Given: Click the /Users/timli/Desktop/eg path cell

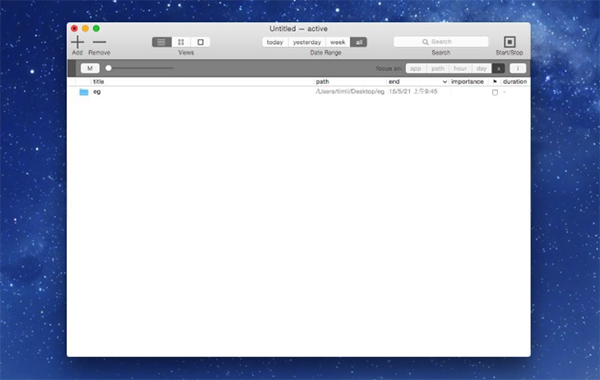Looking at the screenshot, I should 350,91.
